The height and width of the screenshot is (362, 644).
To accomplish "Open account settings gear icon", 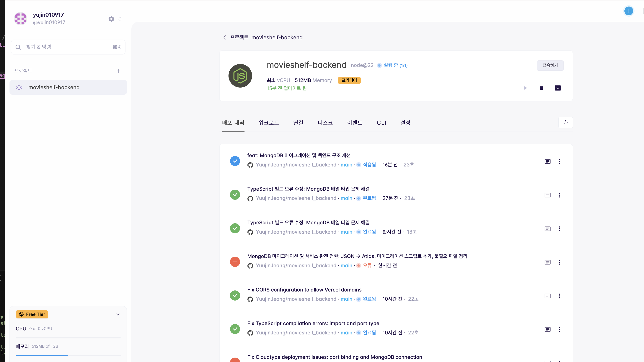I will pyautogui.click(x=111, y=19).
